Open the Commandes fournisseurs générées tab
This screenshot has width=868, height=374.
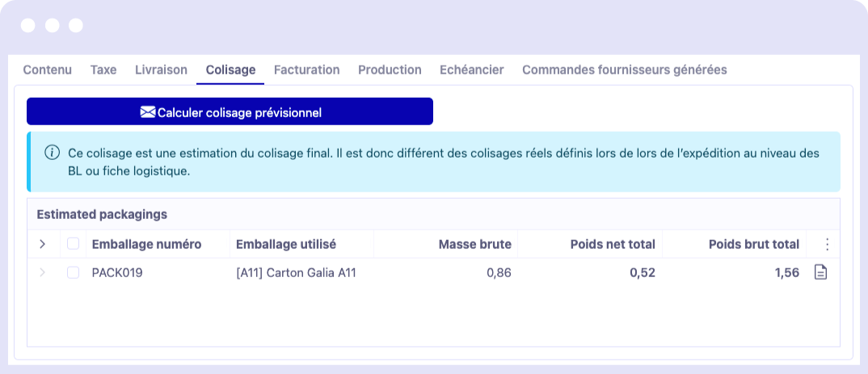pyautogui.click(x=624, y=70)
